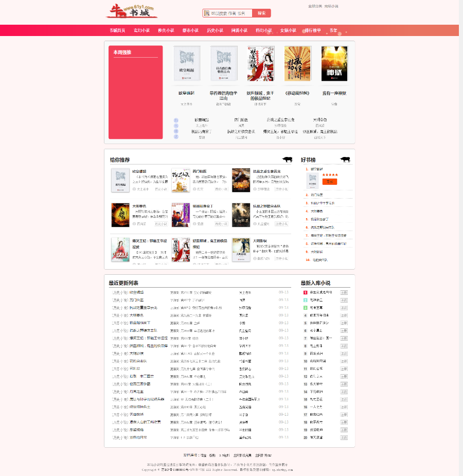Open rank 9 大明影侯 in 好书榜
Screen dimensions: 463x476
(x=317, y=252)
